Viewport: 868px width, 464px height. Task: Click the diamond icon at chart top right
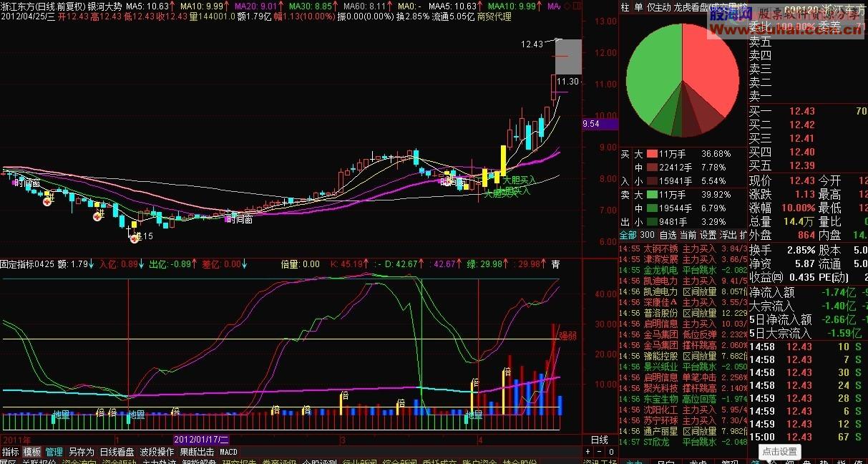click(567, 6)
